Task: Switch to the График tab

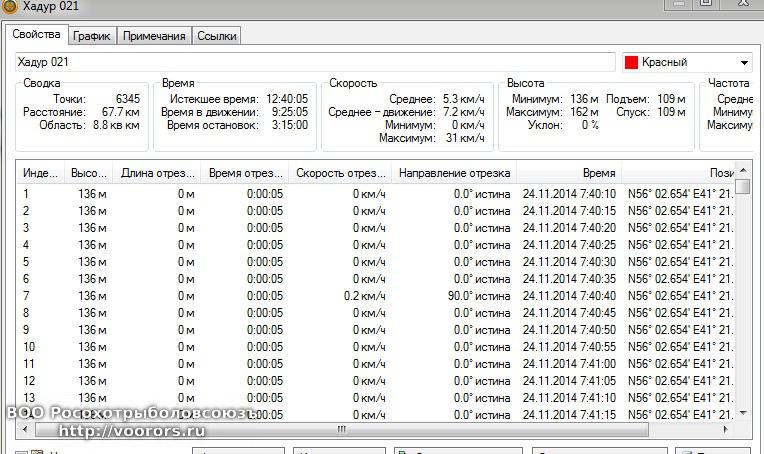Action: (92, 36)
